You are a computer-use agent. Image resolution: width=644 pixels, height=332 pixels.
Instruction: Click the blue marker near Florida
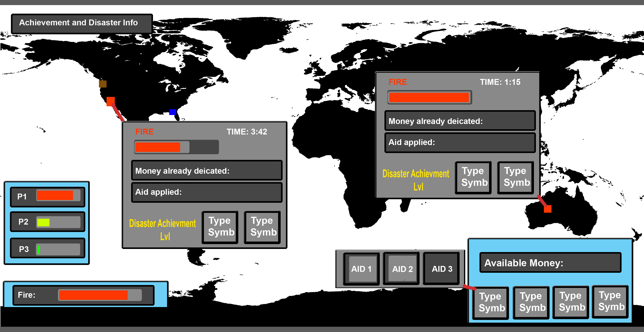pyautogui.click(x=173, y=112)
